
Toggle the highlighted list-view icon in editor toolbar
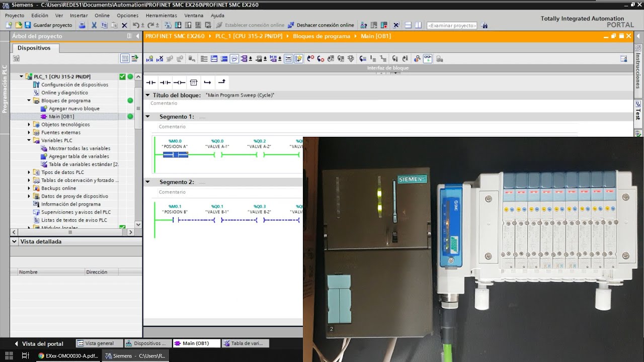coord(288,59)
